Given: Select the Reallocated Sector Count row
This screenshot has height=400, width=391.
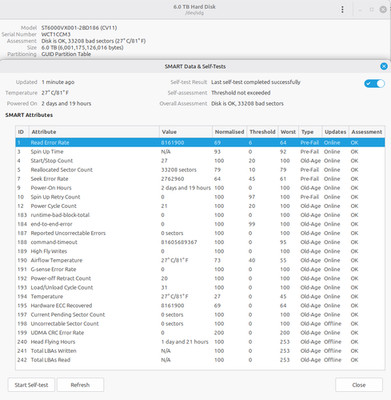Looking at the screenshot, I should [200, 170].
